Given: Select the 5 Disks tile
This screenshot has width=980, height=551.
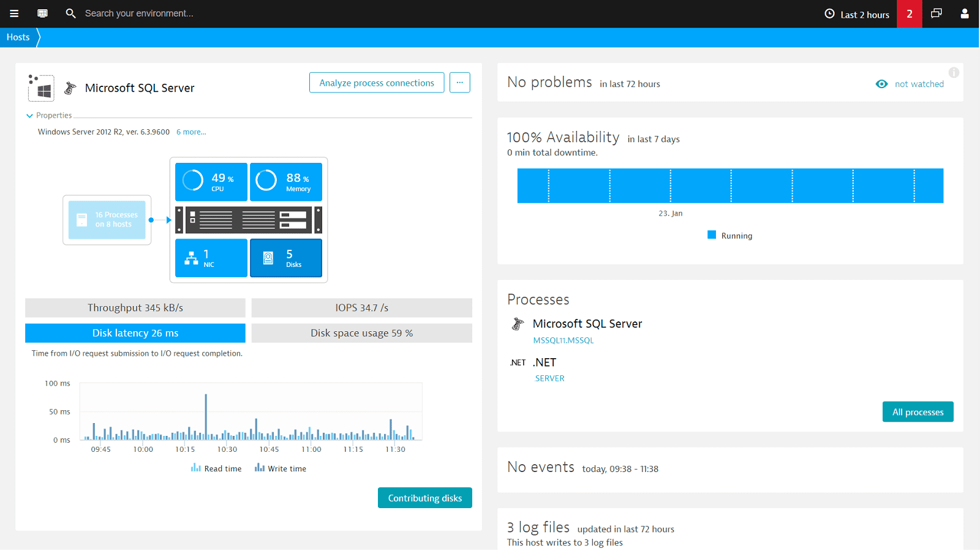Looking at the screenshot, I should click(x=286, y=258).
